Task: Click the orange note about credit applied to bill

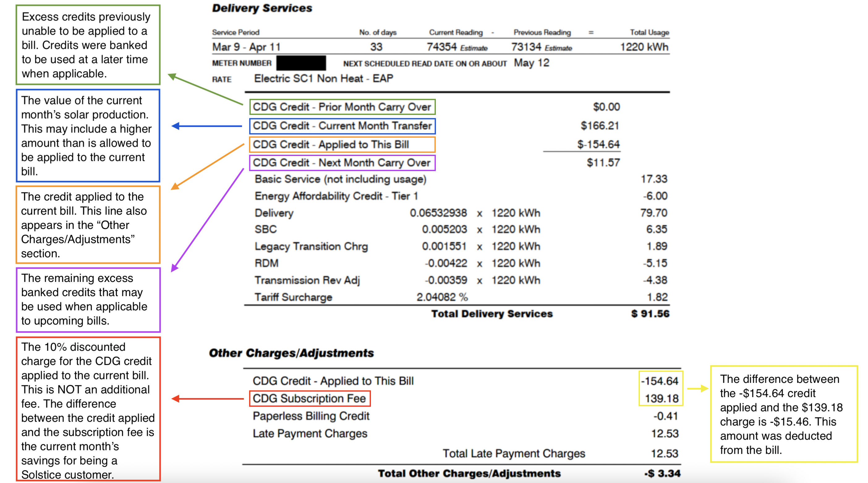Action: pos(88,225)
